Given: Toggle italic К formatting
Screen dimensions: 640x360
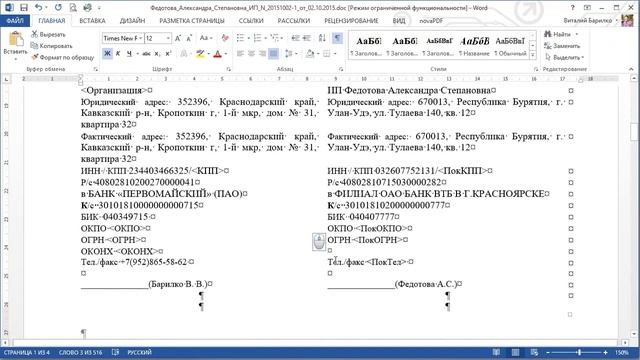Looking at the screenshot, I should 118,53.
